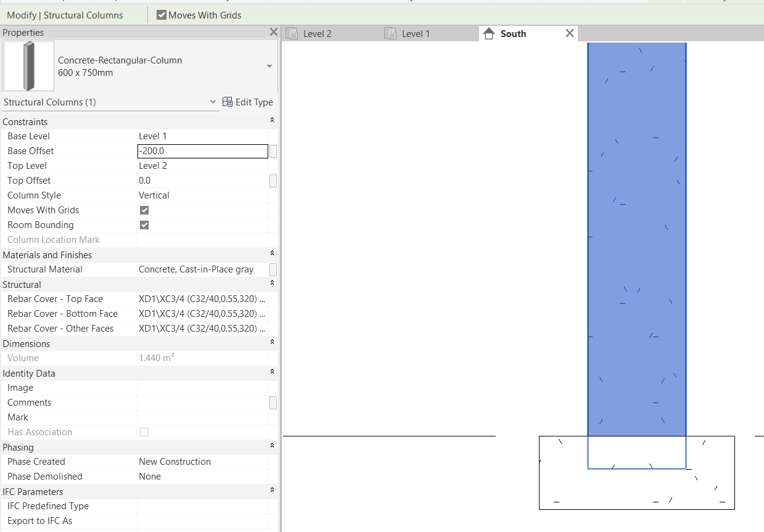Open the Structural Columns filter dropdown
764x532 pixels.
[x=213, y=101]
